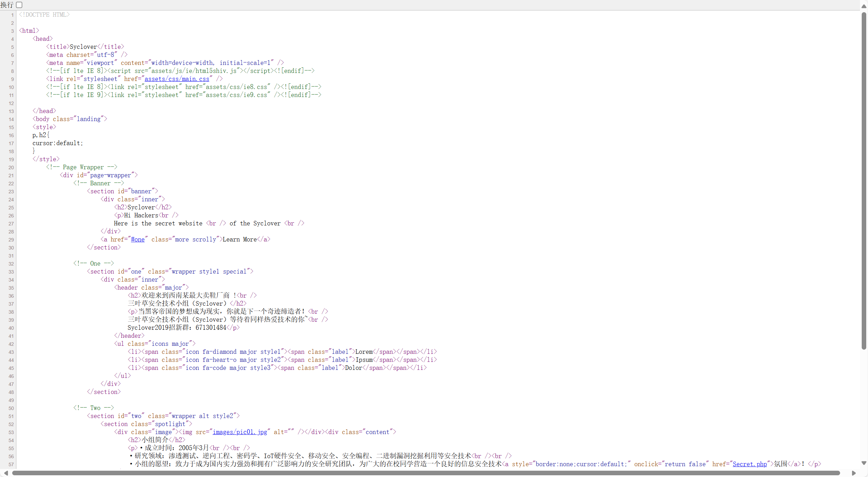This screenshot has height=477, width=868.
Task: Click the Page Wrapper comment line
Action: point(82,167)
